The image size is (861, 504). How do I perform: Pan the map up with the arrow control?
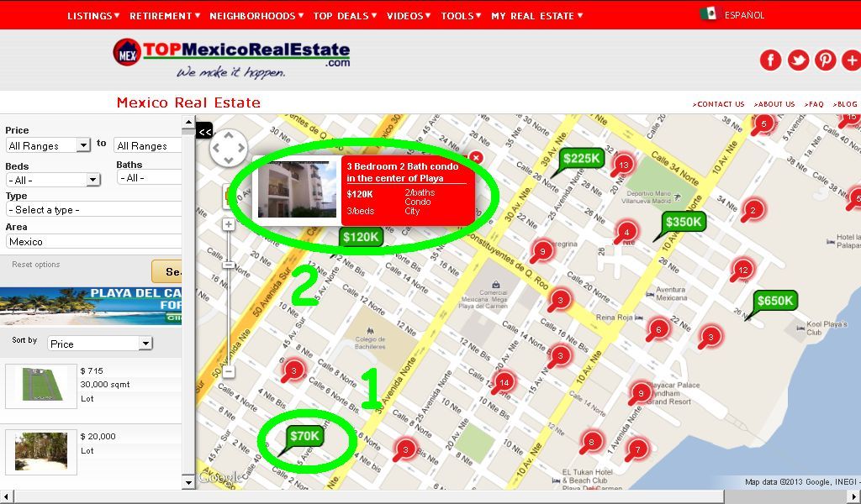[x=229, y=135]
